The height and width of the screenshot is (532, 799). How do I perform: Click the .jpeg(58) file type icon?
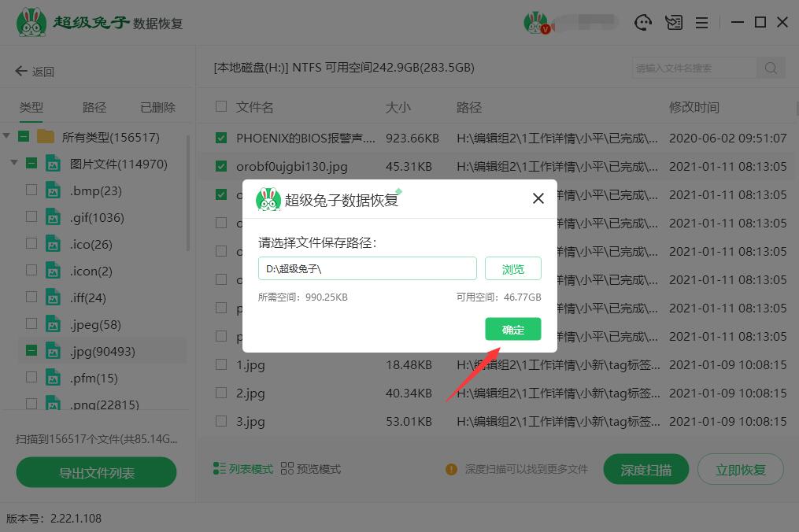click(53, 324)
